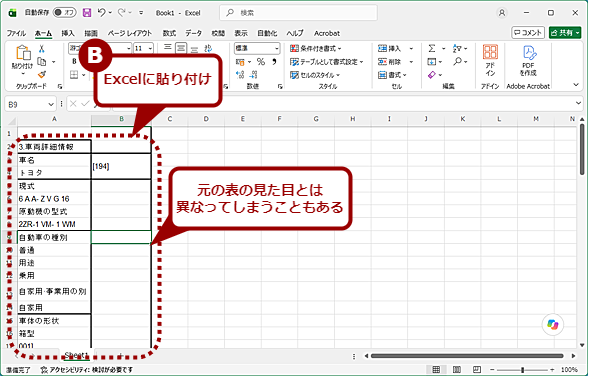Click the horizontal scrollbar
589x377 pixels.
467,356
